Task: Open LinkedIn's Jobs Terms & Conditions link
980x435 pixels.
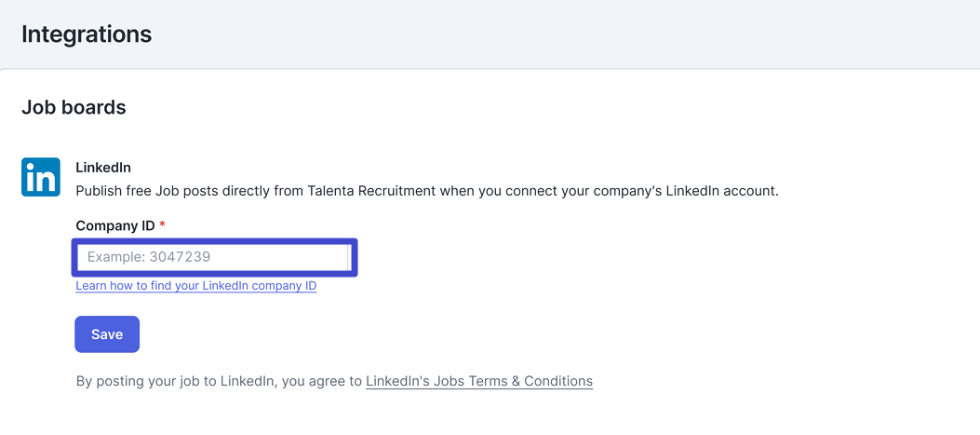Action: 479,381
